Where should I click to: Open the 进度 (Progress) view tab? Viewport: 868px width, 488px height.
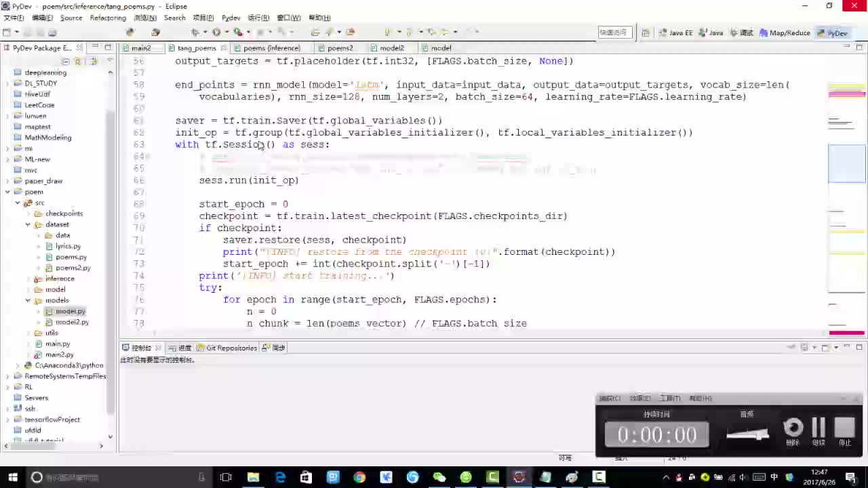[x=180, y=348]
